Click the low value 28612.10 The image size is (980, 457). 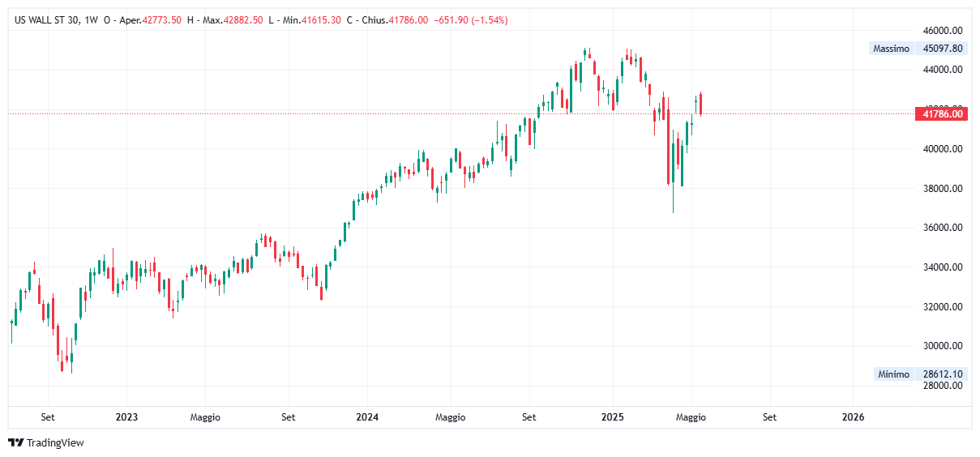point(943,374)
